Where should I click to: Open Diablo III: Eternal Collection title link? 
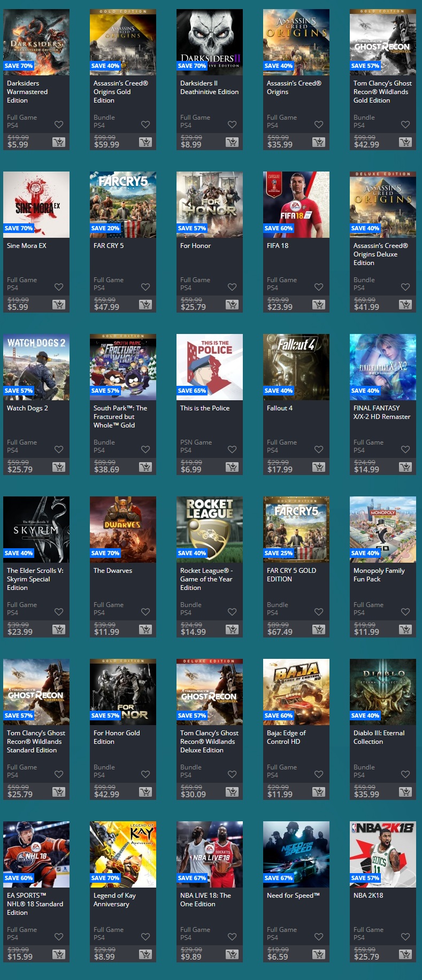tap(379, 737)
